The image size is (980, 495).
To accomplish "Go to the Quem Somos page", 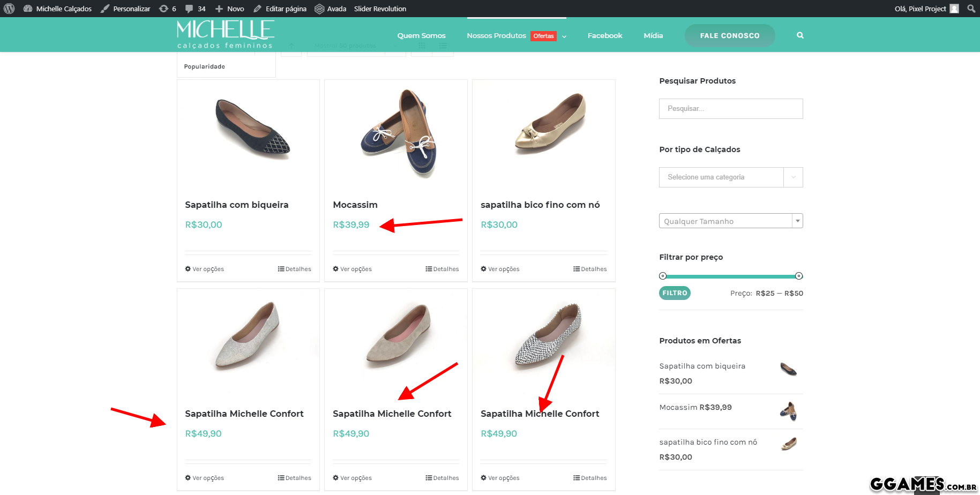I will pos(421,35).
